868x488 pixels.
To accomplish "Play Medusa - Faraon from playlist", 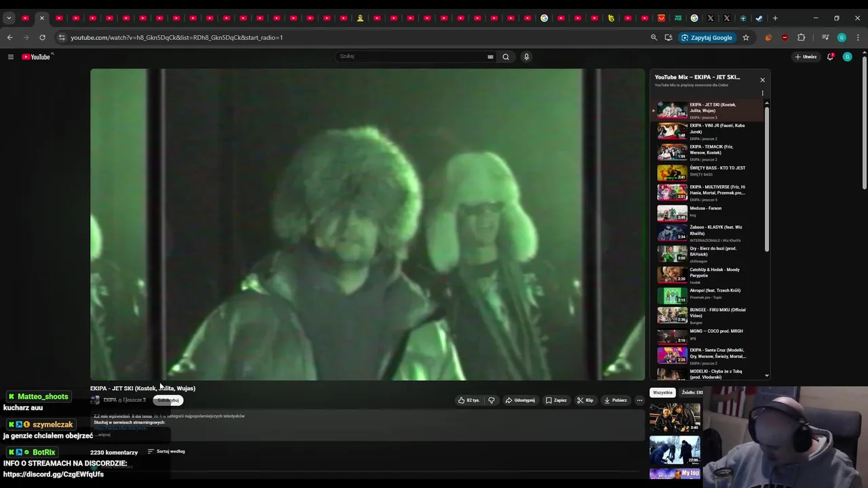I will pyautogui.click(x=707, y=213).
